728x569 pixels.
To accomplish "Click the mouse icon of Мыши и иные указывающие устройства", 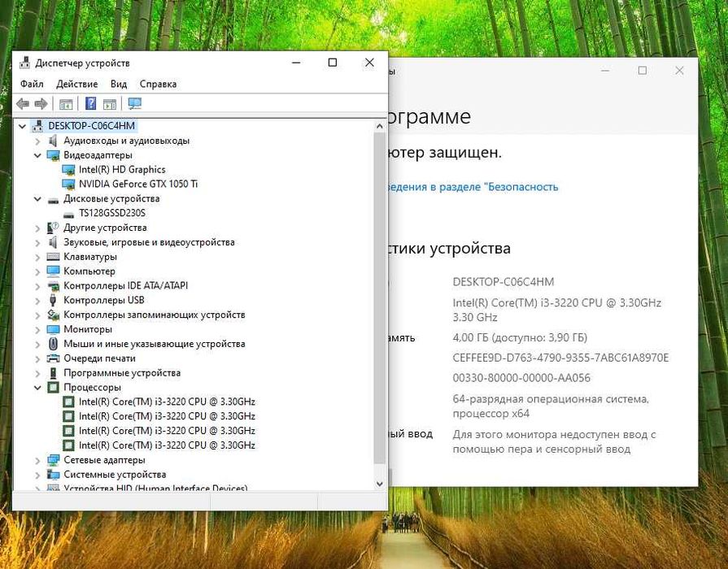I will click(53, 344).
